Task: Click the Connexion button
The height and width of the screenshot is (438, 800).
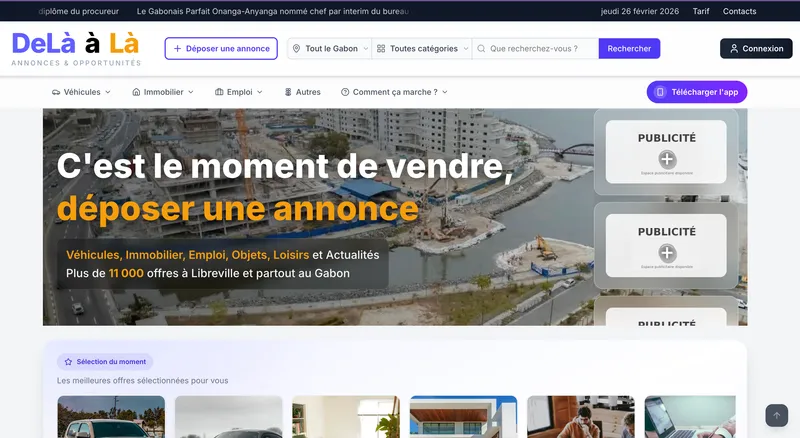Action: click(x=756, y=48)
